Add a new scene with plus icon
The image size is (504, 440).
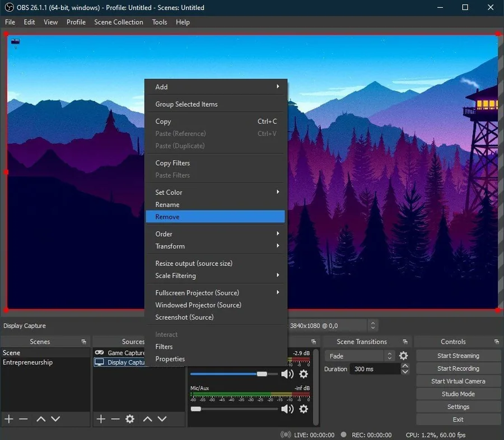pos(9,419)
